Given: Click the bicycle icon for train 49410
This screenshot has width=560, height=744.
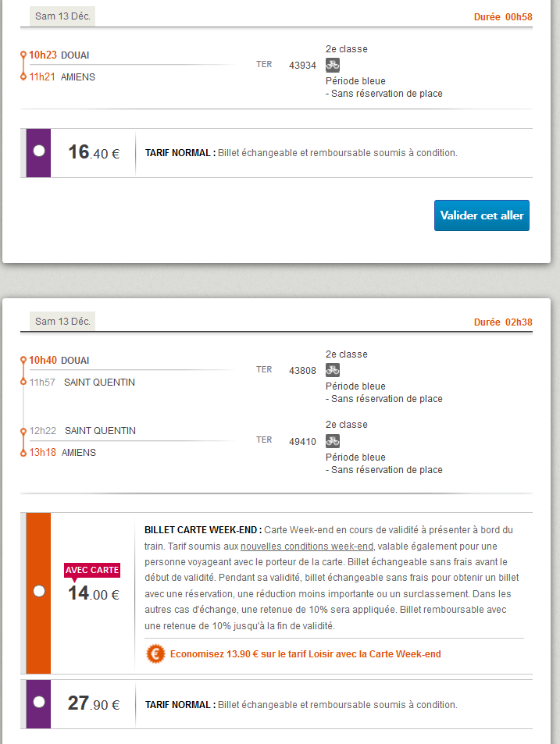Looking at the screenshot, I should pyautogui.click(x=333, y=441).
